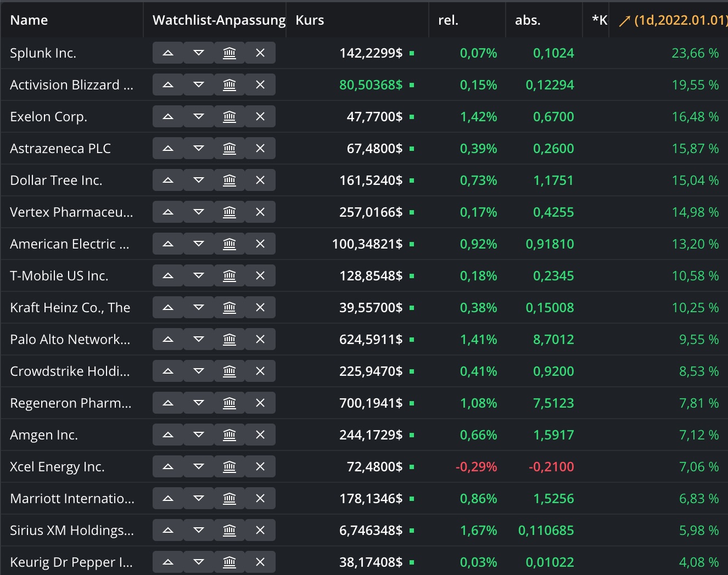Sort the table by the Kurs column
The width and height of the screenshot is (728, 575).
click(310, 20)
